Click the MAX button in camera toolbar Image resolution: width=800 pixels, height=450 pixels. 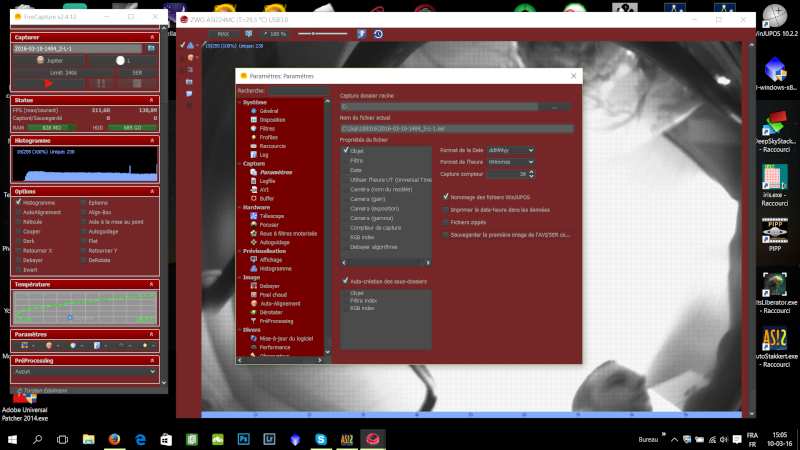[x=223, y=34]
